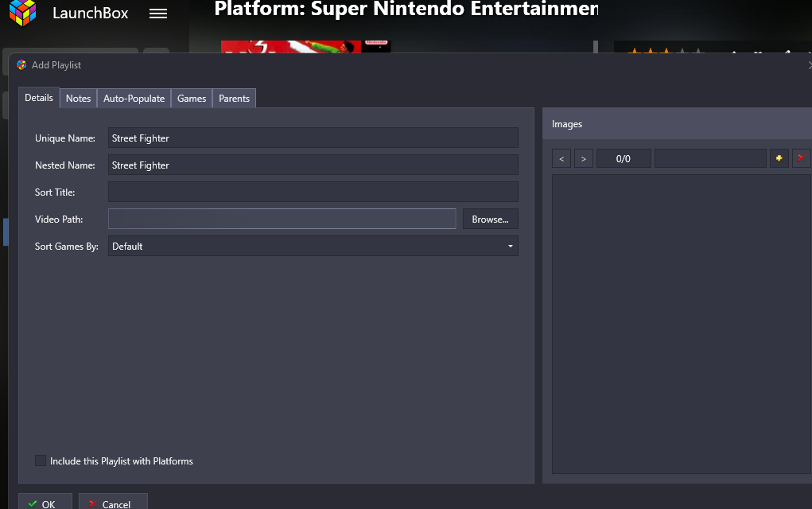Viewport: 812px width, 509px height.
Task: Enable Include this Playlist with Platforms checkbox
Action: (41, 460)
